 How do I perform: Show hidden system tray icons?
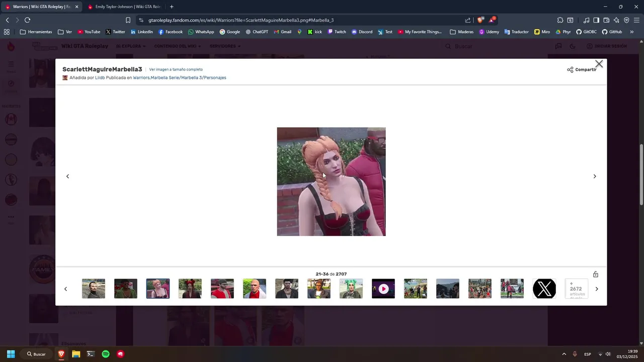pyautogui.click(x=563, y=354)
